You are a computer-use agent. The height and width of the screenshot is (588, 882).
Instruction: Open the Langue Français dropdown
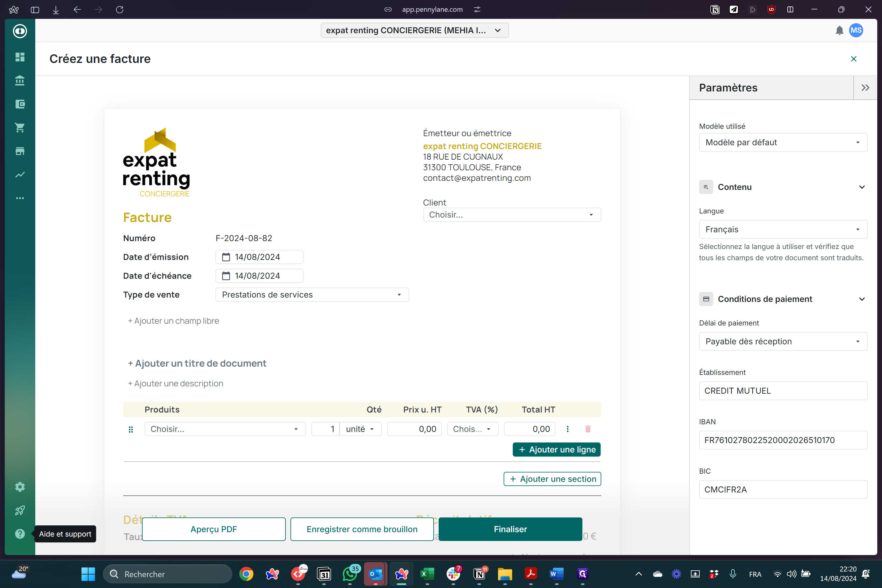coord(783,230)
